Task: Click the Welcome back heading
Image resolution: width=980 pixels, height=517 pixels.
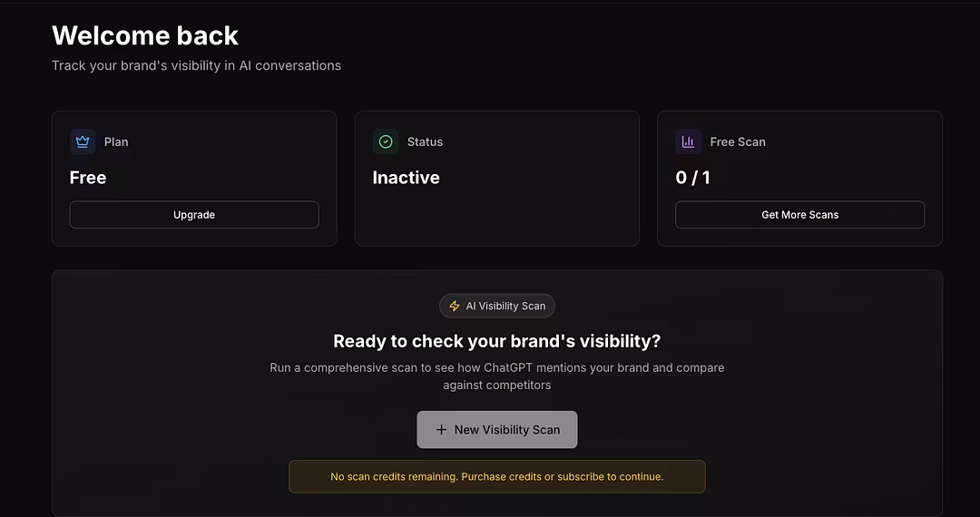Action: point(145,35)
